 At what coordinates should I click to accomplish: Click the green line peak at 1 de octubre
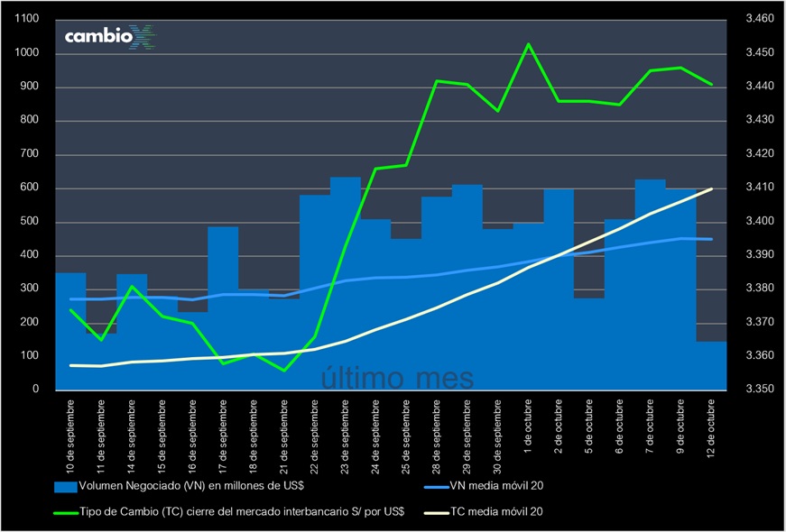[x=528, y=44]
